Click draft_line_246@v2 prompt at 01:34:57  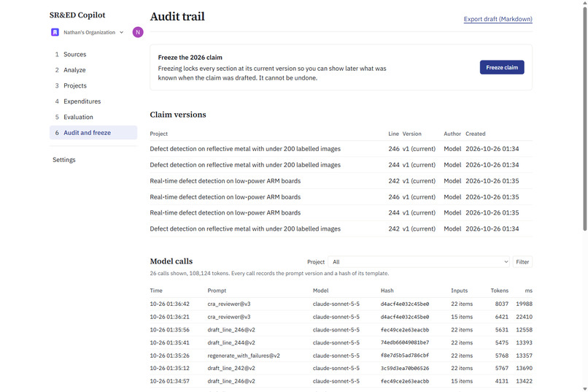click(x=231, y=381)
